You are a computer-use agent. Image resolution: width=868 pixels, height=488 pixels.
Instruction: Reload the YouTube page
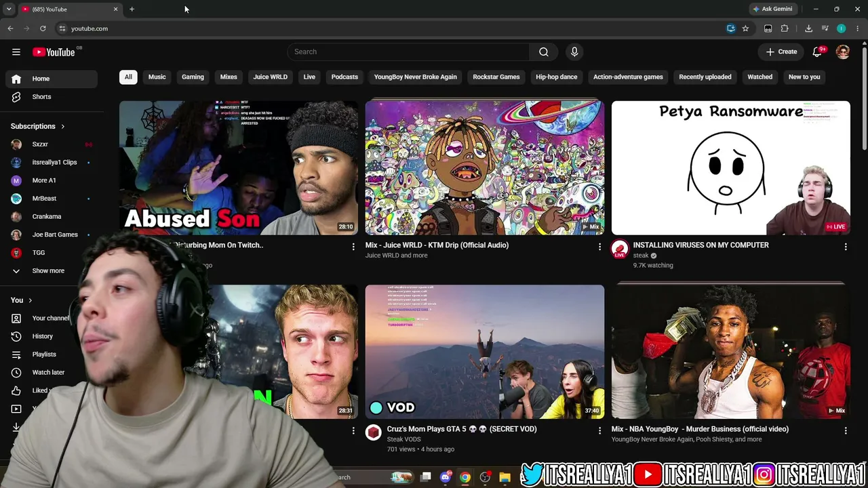43,28
